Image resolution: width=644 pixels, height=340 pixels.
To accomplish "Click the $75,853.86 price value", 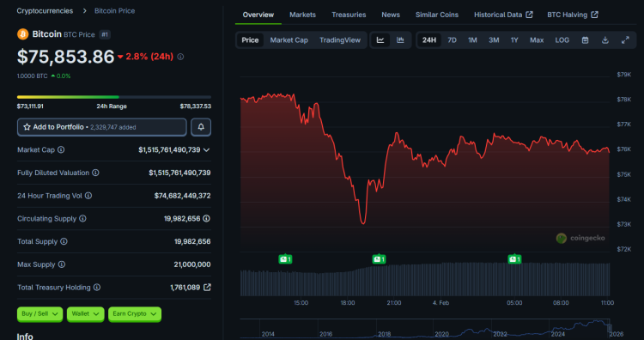I will (66, 57).
